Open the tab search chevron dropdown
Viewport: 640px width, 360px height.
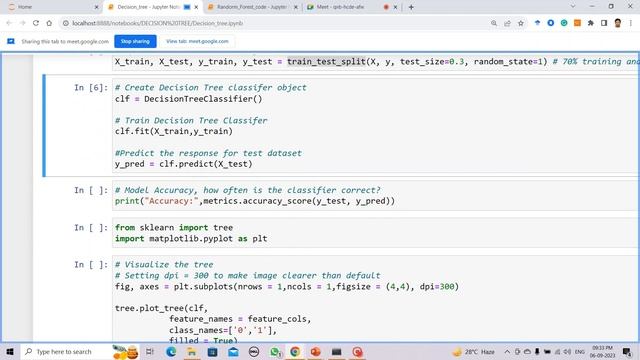(573, 7)
